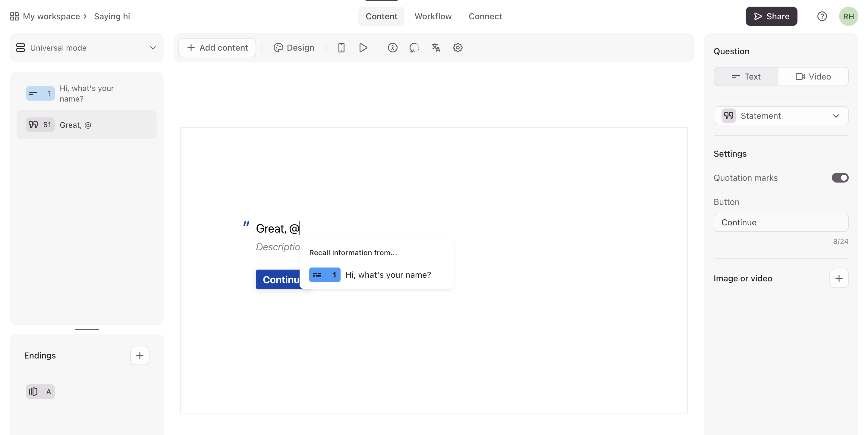Image resolution: width=868 pixels, height=435 pixels.
Task: Open the RH account avatar
Action: pyautogui.click(x=848, y=16)
